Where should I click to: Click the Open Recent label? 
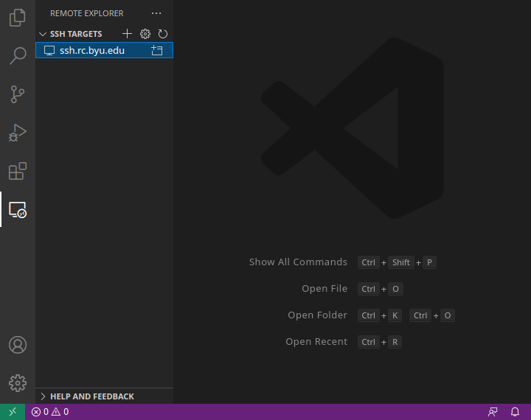[x=316, y=341]
